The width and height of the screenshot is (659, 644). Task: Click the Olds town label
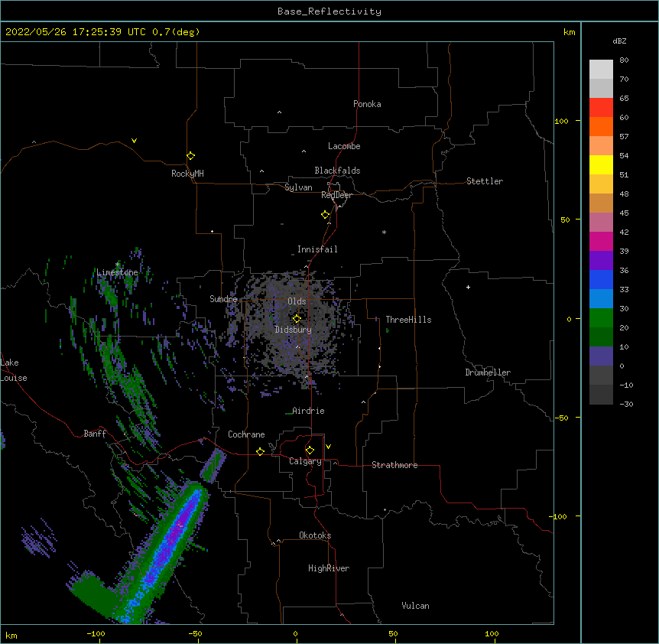(x=297, y=301)
